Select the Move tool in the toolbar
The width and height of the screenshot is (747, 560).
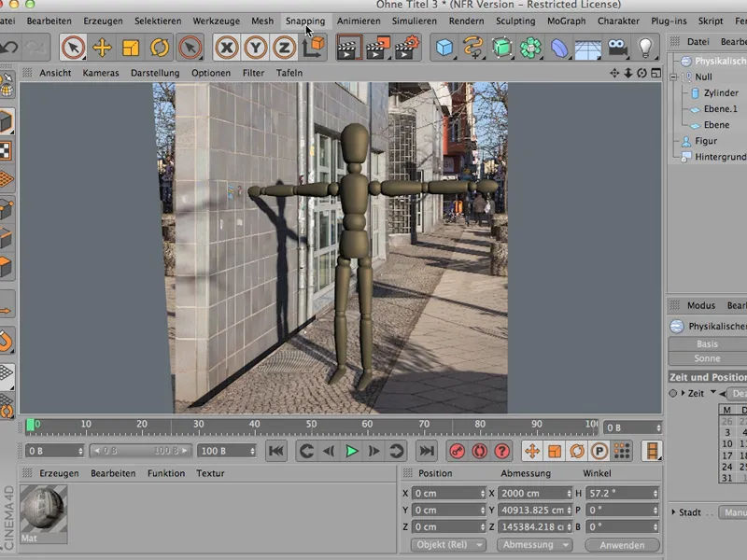point(102,48)
